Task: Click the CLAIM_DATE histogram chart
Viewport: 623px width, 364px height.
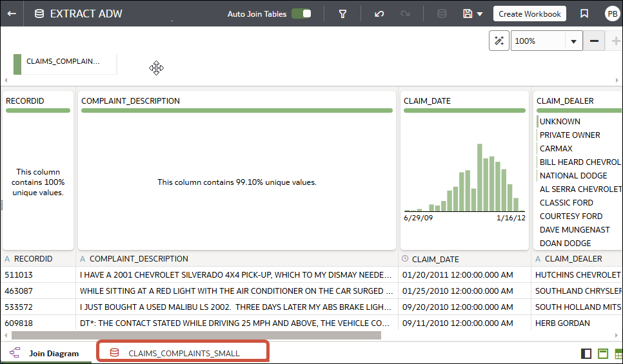Action: click(464, 178)
